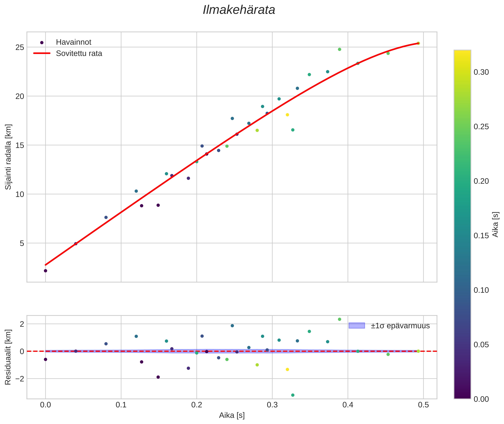
Task: Click the 0.30 colorbar tick label
Action: pos(481,72)
